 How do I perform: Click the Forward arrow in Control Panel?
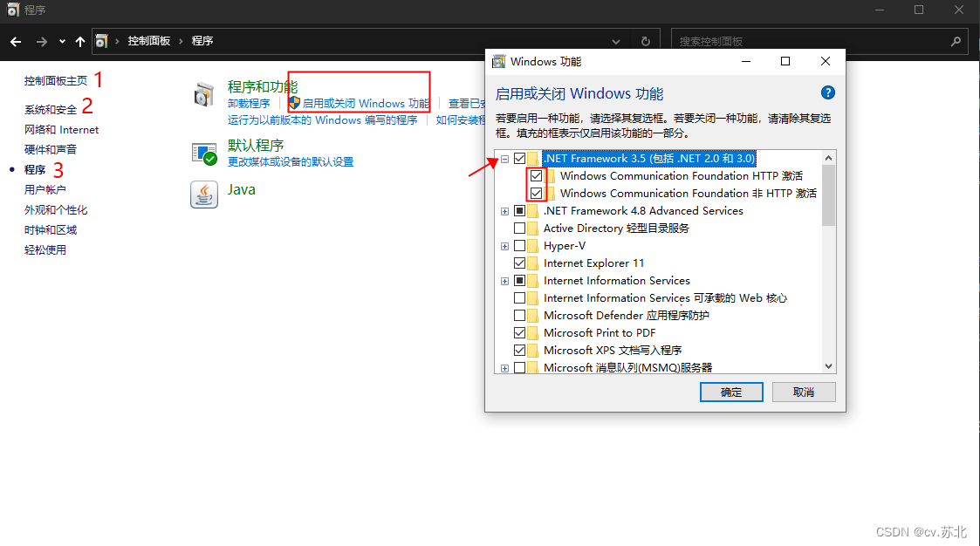tap(41, 41)
